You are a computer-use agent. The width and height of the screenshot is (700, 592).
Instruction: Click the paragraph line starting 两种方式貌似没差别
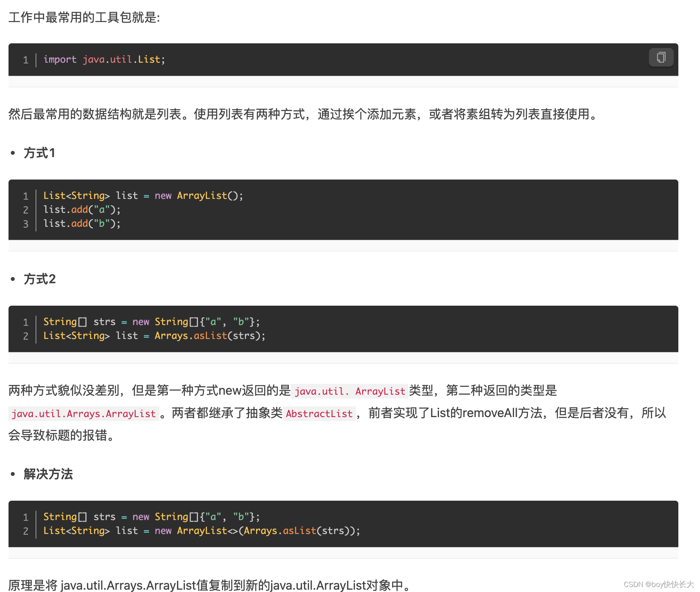click(x=283, y=390)
